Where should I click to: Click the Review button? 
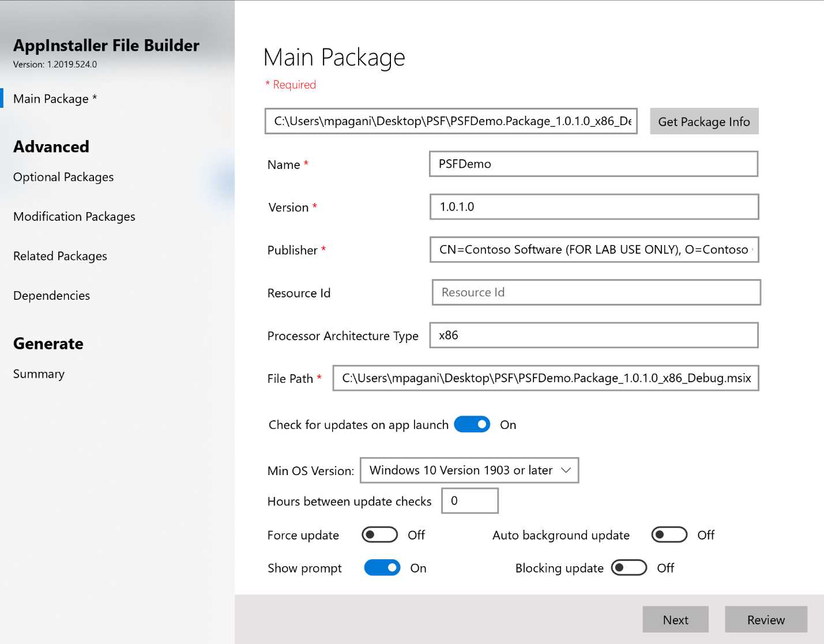pos(765,619)
